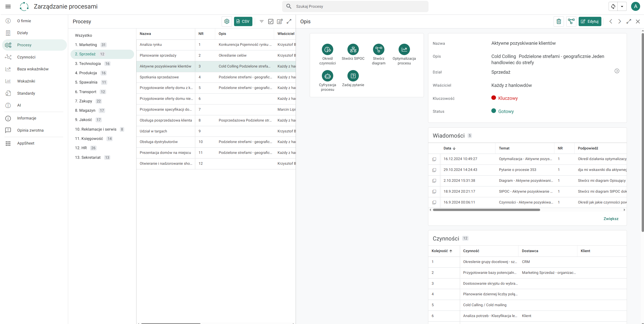Expand Dział Sprzedaż details chevron
Screen dimensions: 644x324
click(617, 71)
